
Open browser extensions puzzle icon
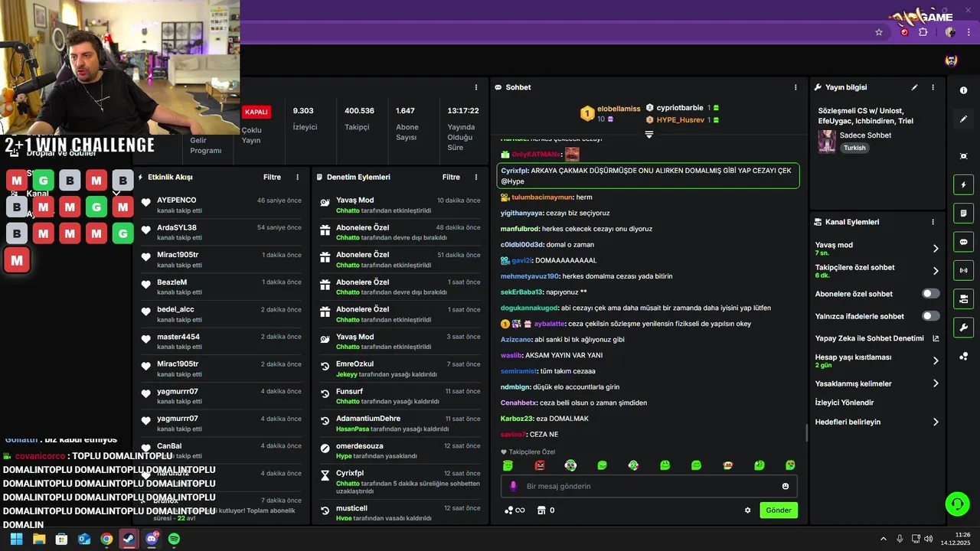tap(923, 32)
